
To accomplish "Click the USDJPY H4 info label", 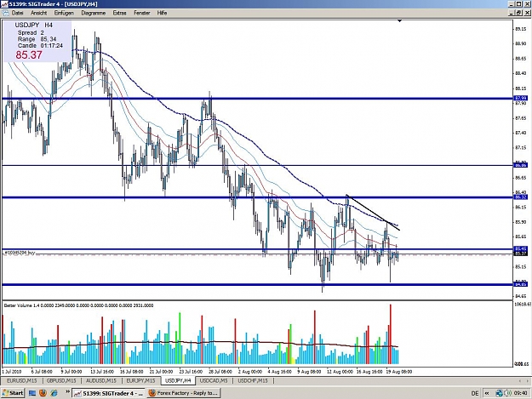I will point(33,25).
